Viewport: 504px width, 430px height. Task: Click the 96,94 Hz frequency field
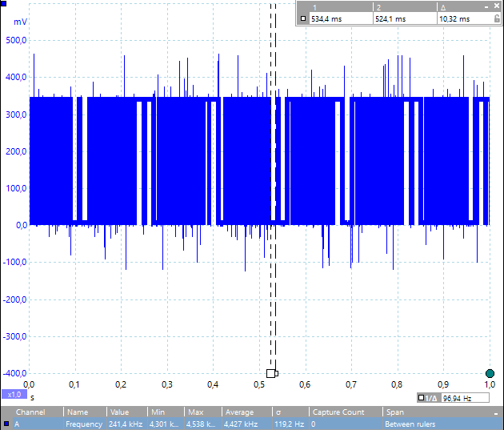coord(465,398)
